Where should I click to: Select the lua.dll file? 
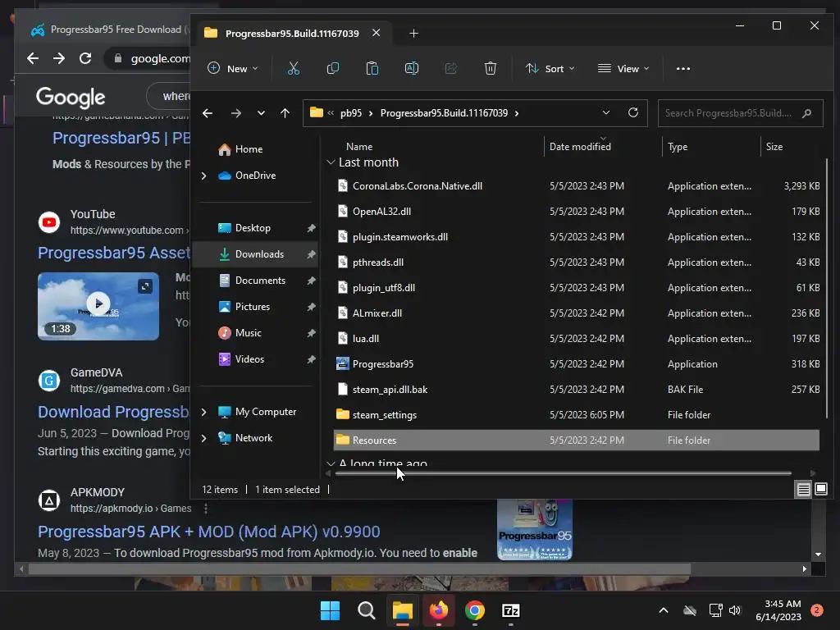click(x=577, y=339)
